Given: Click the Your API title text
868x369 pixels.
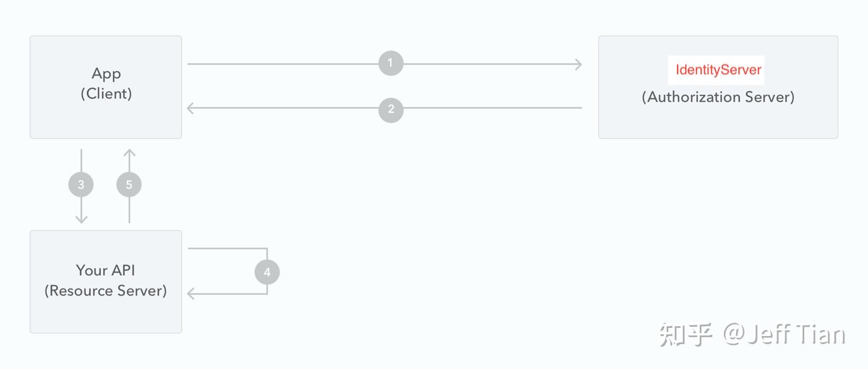Looking at the screenshot, I should (x=106, y=270).
